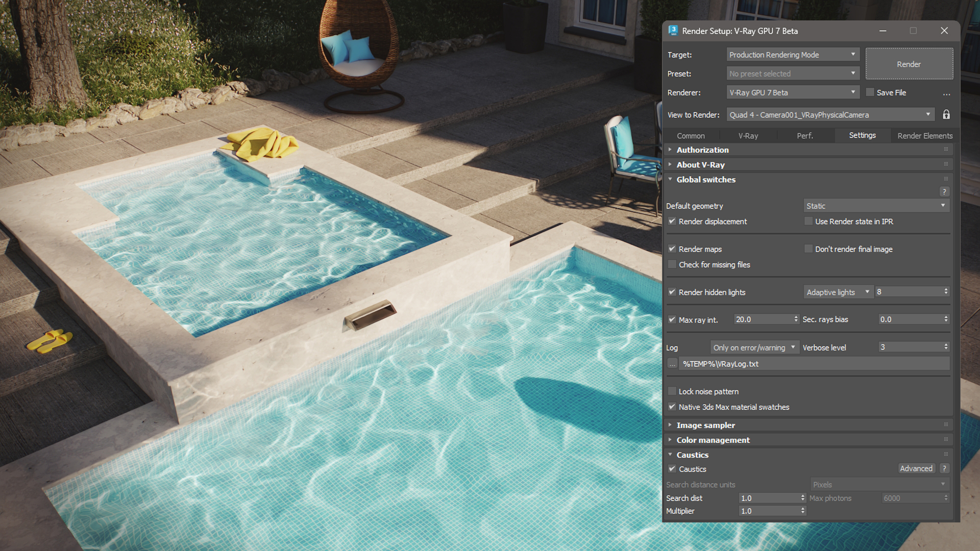This screenshot has height=551, width=980.
Task: Click the Caustics rollout grip dots
Action: [x=947, y=454]
